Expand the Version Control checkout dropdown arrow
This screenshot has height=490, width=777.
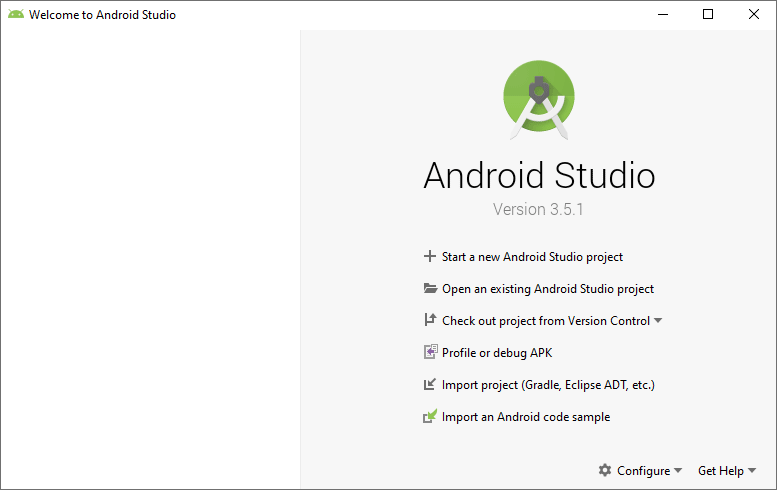(x=658, y=321)
